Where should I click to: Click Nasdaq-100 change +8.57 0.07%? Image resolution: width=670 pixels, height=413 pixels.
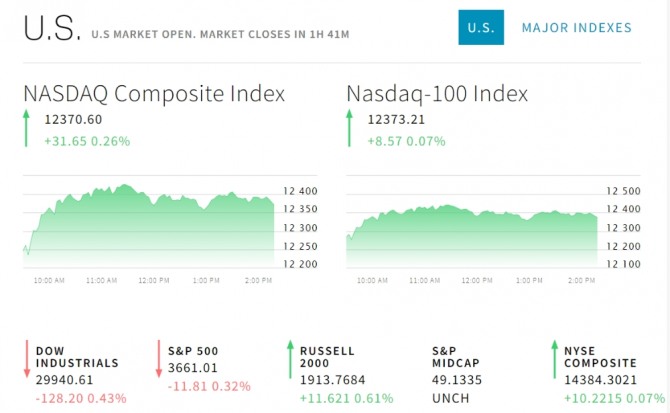click(x=406, y=141)
